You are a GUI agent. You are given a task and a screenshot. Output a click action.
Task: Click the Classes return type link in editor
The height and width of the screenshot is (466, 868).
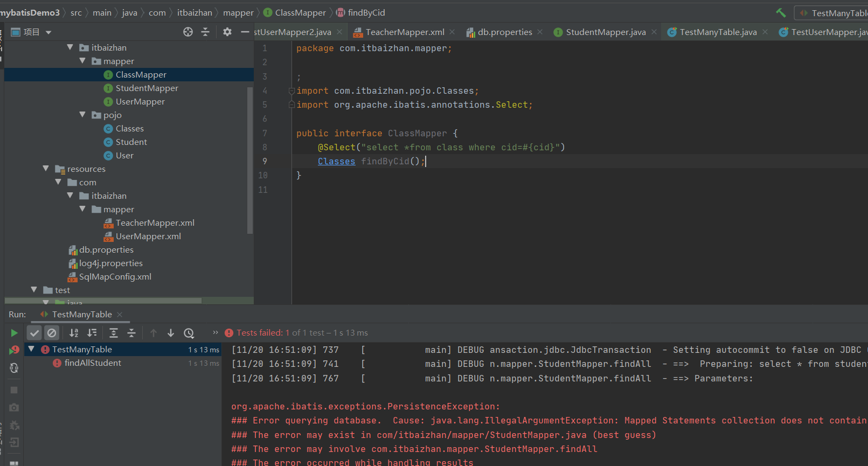pyautogui.click(x=336, y=162)
